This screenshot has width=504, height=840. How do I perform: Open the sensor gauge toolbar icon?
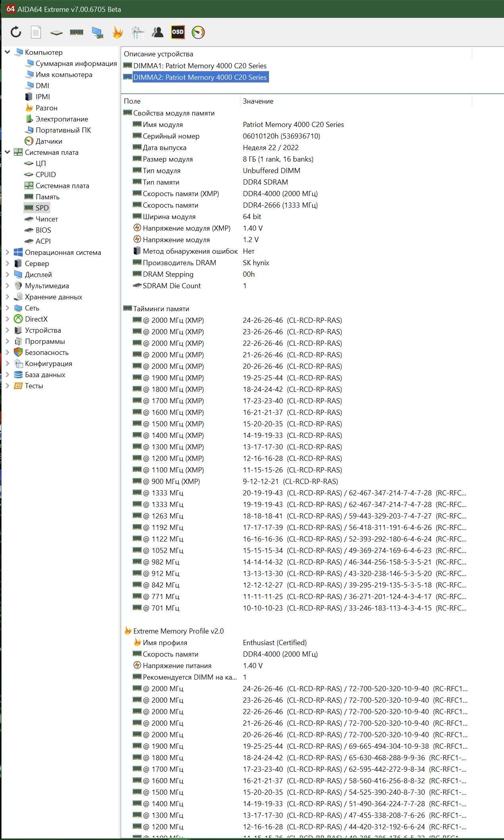pyautogui.click(x=198, y=32)
